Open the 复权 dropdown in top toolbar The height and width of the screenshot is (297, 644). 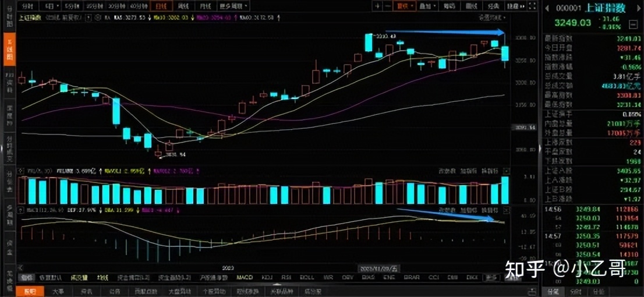[404, 6]
